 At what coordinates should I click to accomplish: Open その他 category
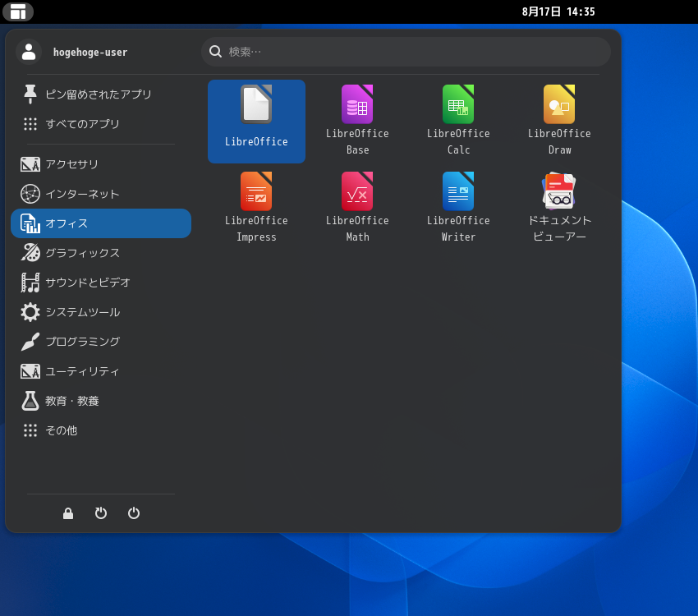coord(102,430)
